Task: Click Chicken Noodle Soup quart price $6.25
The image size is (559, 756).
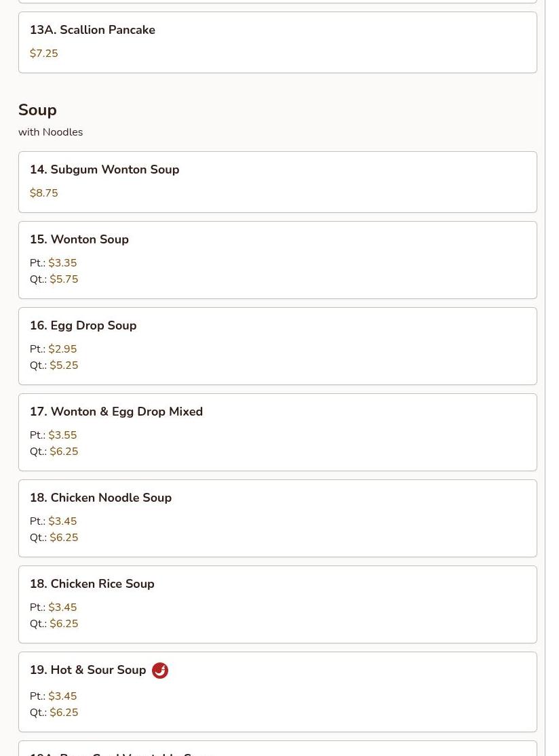Action: tap(64, 538)
